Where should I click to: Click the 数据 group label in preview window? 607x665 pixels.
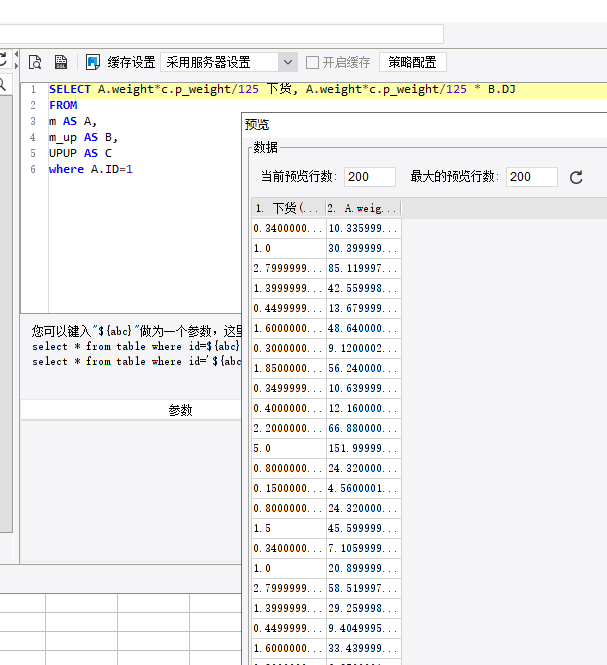tap(266, 148)
